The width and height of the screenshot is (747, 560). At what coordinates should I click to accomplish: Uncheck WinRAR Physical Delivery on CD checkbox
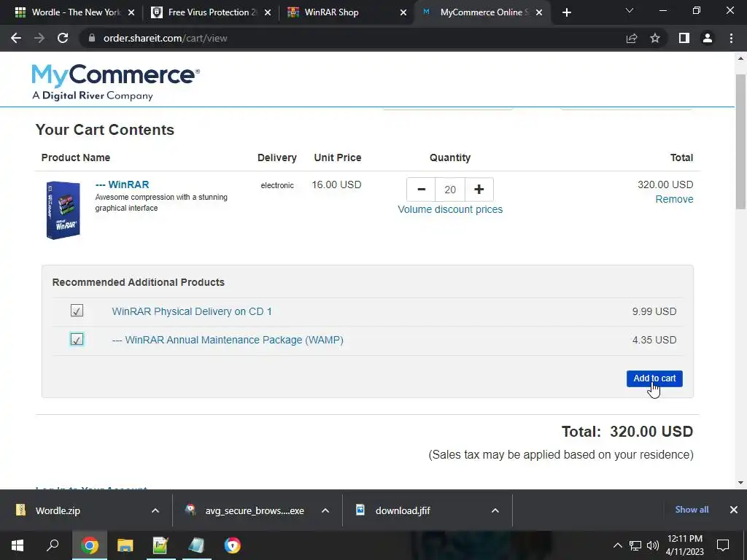(77, 311)
